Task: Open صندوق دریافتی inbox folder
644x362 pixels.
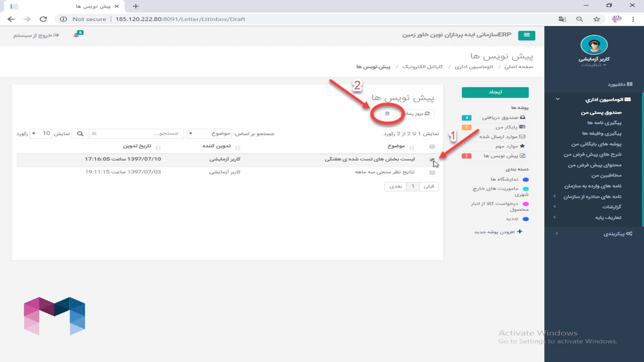Action: pos(503,118)
